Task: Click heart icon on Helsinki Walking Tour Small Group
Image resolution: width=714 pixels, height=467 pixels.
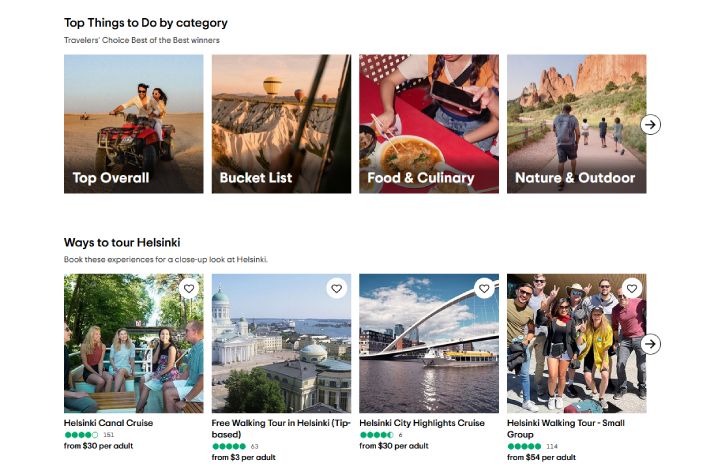Action: 632,289
